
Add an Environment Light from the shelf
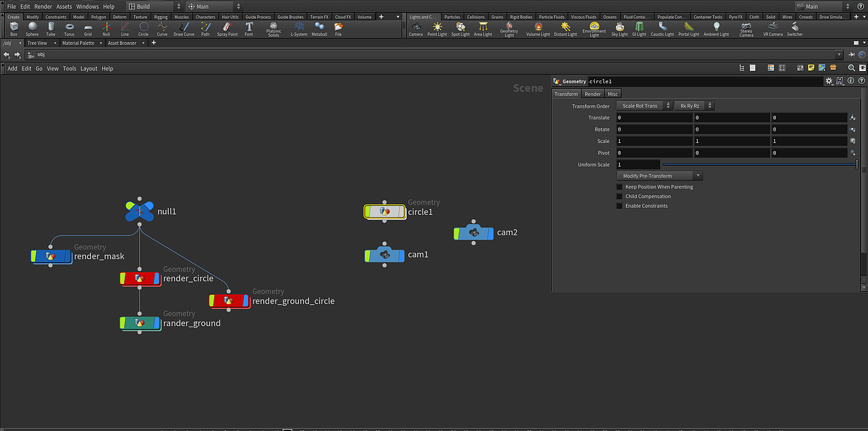pyautogui.click(x=594, y=29)
